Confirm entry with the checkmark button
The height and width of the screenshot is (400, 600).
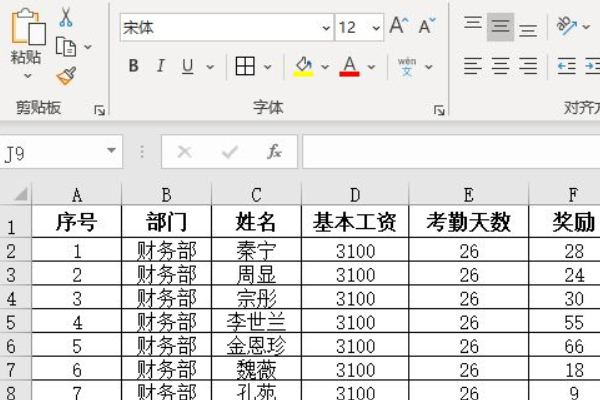230,152
